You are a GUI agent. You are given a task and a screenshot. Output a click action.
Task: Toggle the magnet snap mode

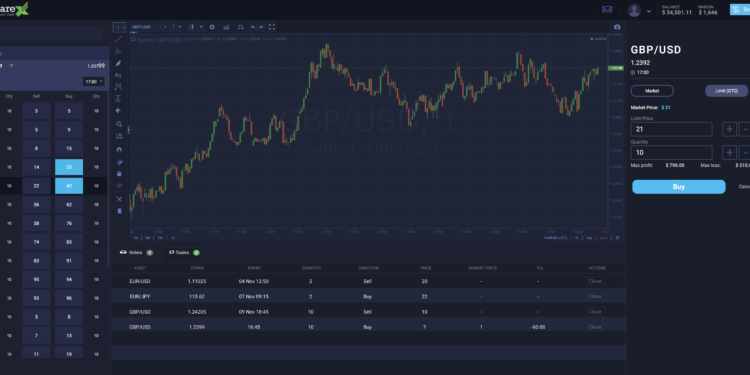tap(119, 150)
